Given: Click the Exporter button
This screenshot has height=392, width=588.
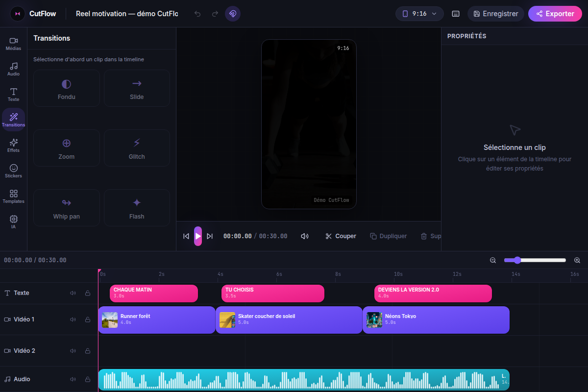Looking at the screenshot, I should 555,14.
